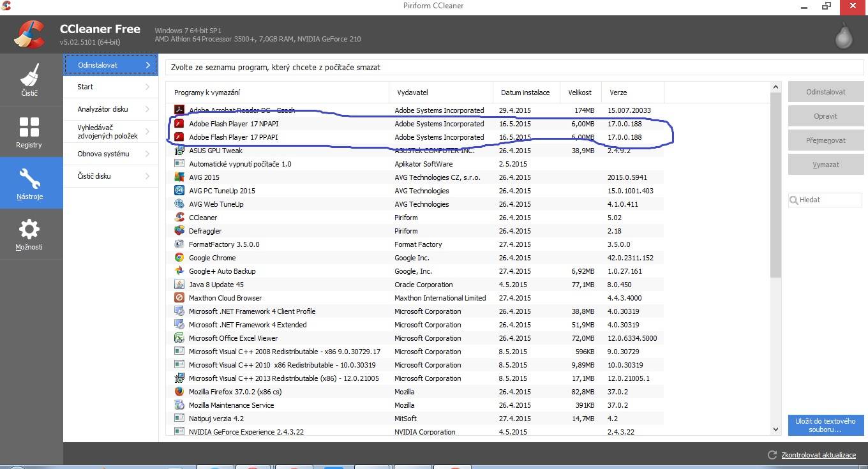
Task: Click the FormatFactory 3.5.0.0 icon
Action: (x=179, y=244)
